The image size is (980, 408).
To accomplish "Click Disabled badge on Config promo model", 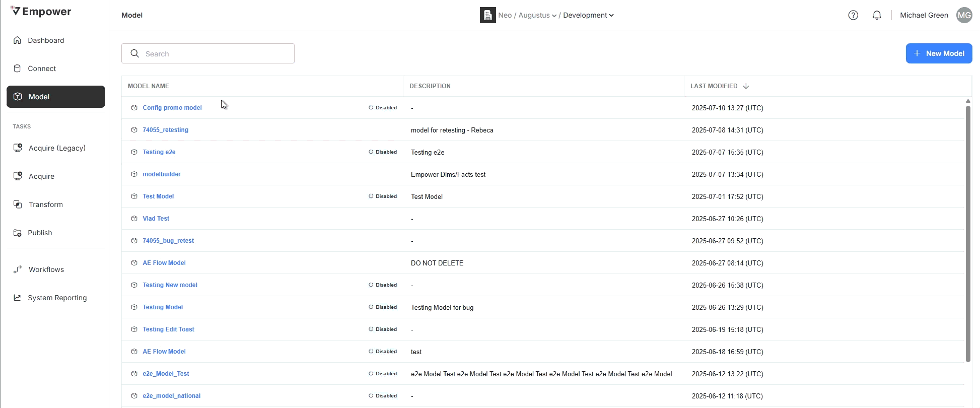I will click(383, 108).
